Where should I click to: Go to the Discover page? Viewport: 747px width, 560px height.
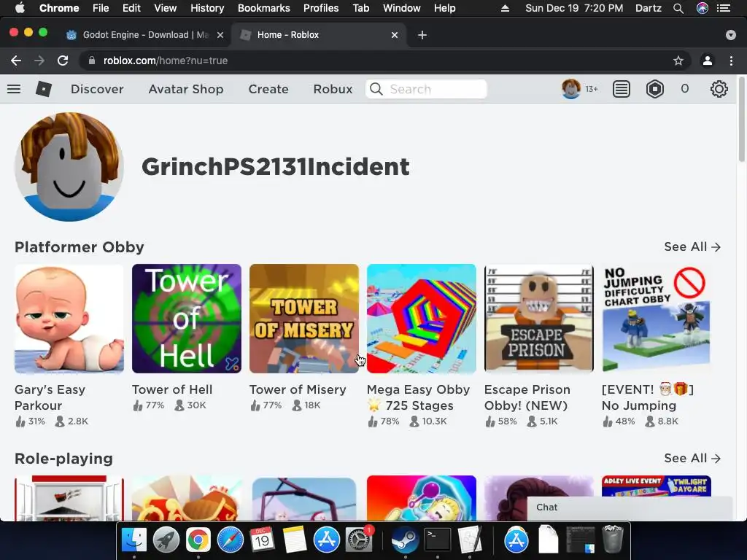(x=97, y=89)
